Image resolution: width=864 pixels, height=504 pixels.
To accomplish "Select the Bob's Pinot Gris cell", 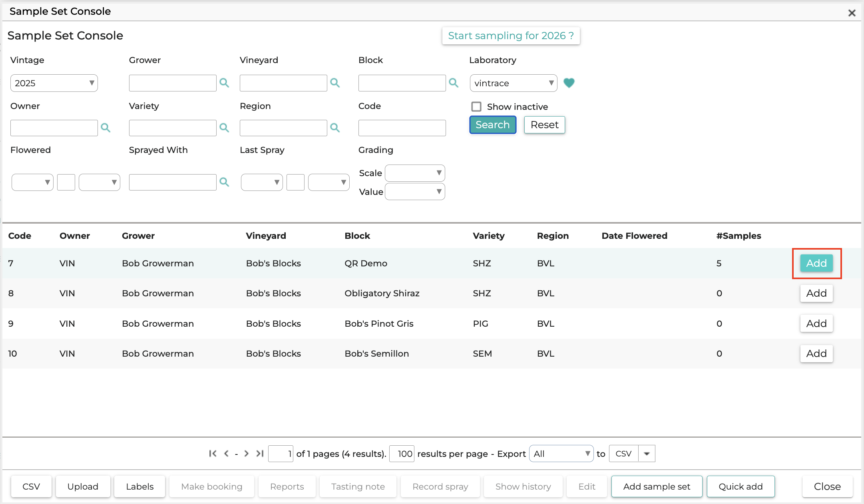I will [379, 323].
